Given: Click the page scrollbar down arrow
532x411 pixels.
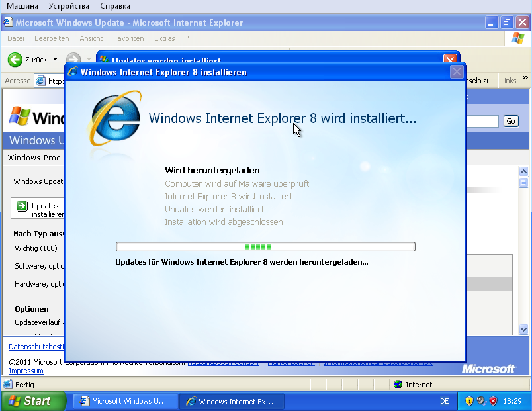Looking at the screenshot, I should (523, 329).
